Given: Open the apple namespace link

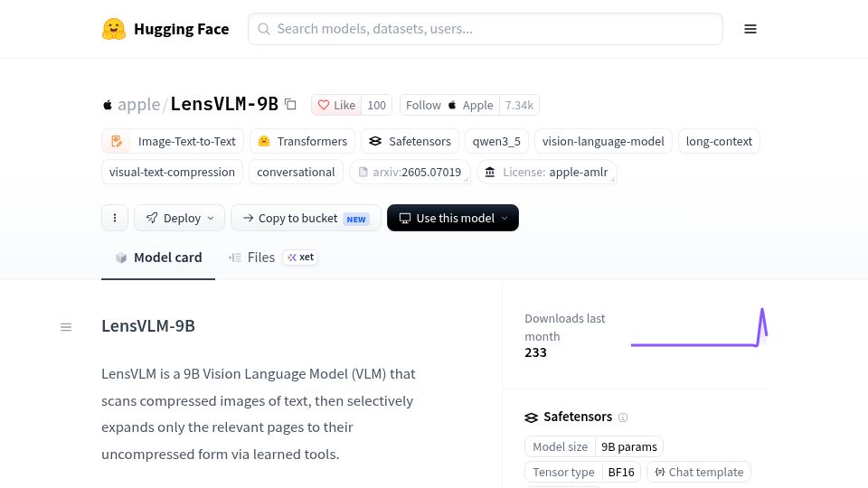Looking at the screenshot, I should 138,104.
